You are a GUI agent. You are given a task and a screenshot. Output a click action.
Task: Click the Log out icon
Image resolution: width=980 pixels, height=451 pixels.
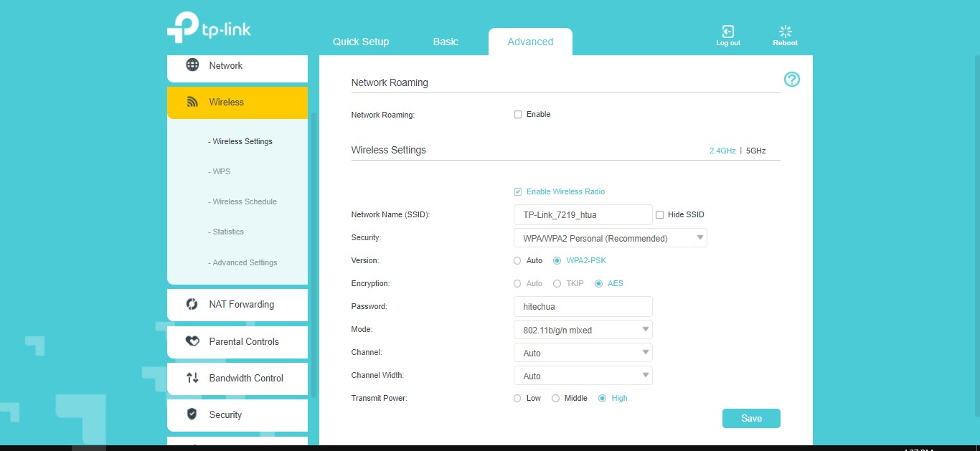[727, 32]
